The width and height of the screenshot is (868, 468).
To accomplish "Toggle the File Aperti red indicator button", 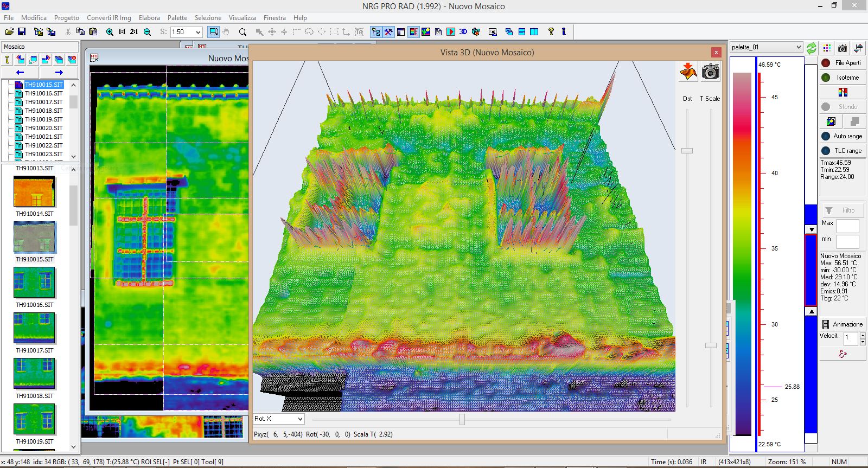I will click(843, 63).
